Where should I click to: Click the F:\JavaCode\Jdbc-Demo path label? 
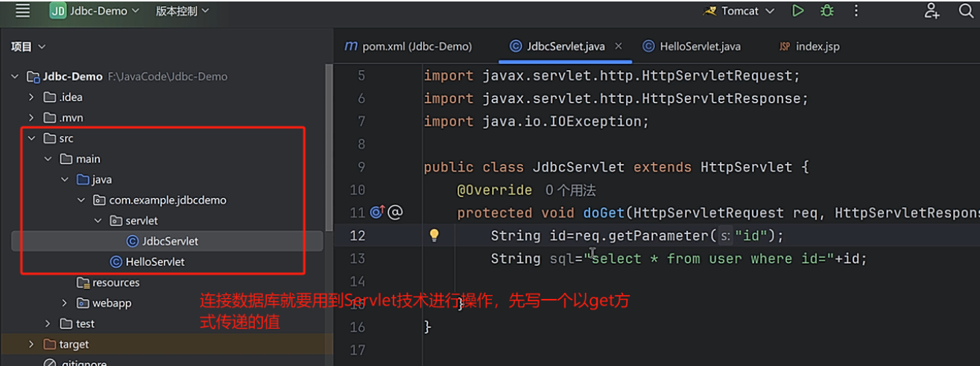click(x=168, y=76)
